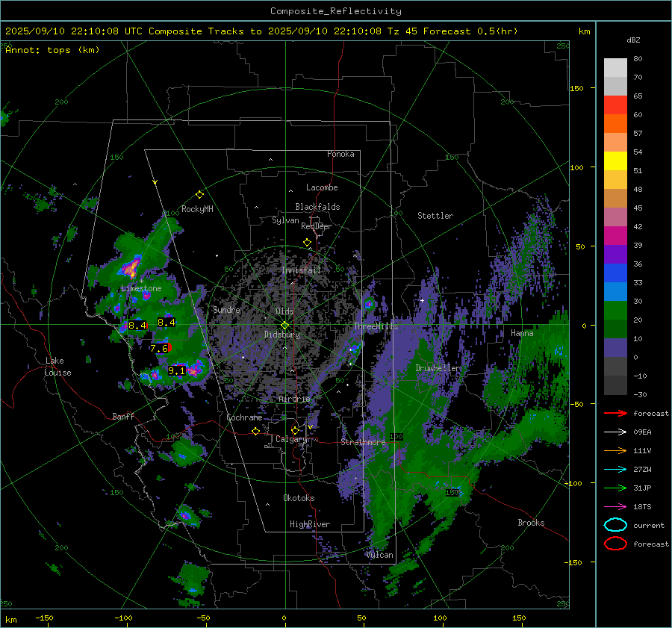Click the magenta 18TS arrow legend icon
This screenshot has height=628, width=672.
pyautogui.click(x=615, y=507)
